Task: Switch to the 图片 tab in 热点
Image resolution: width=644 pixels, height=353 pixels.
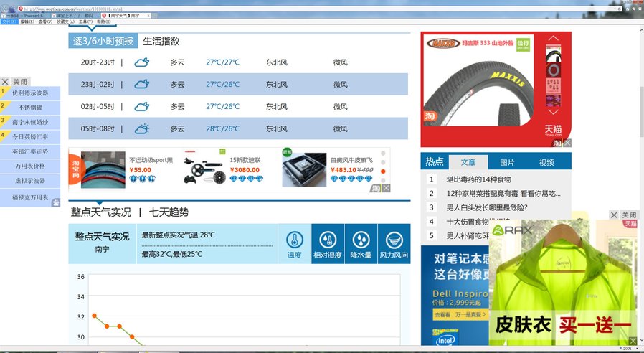Action: 507,162
